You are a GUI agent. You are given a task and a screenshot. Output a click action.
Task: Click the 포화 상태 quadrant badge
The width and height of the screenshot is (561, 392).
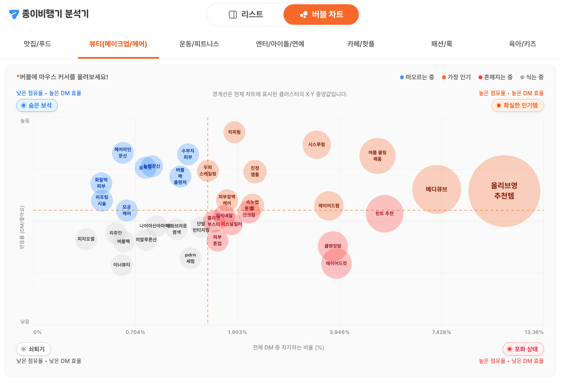(523, 349)
